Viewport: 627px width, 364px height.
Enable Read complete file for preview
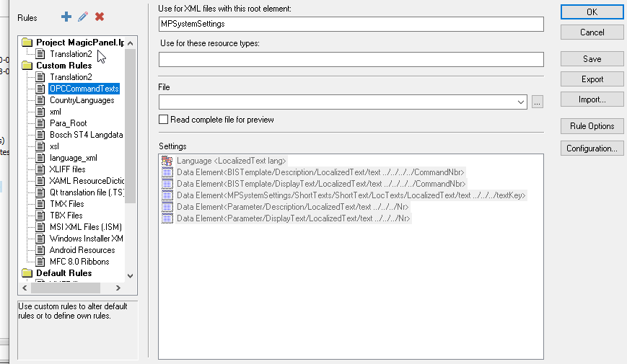164,120
